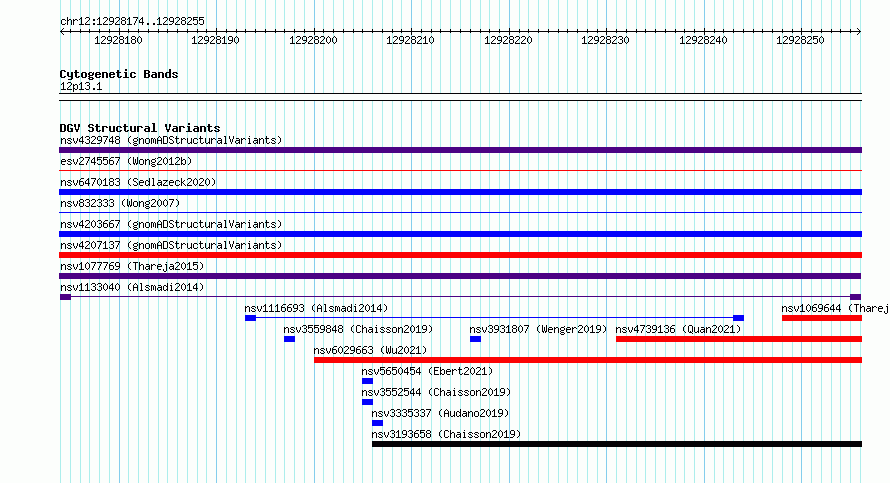
Task: Open variant nsv3335337 (Audano2019) label
Action: tap(440, 413)
